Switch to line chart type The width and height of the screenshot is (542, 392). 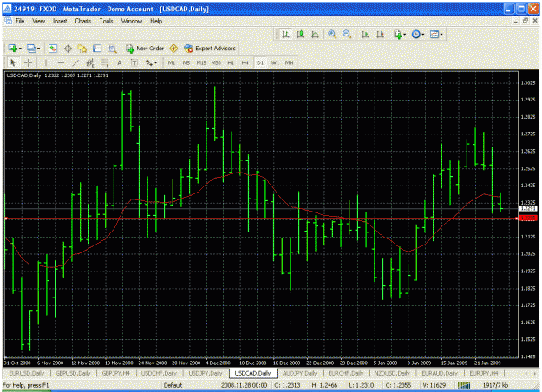(315, 34)
